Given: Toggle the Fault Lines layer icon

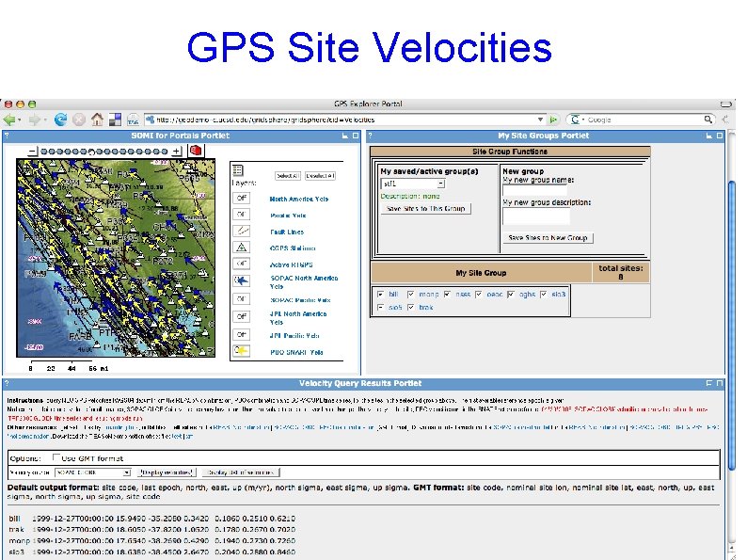Looking at the screenshot, I should pos(242,232).
